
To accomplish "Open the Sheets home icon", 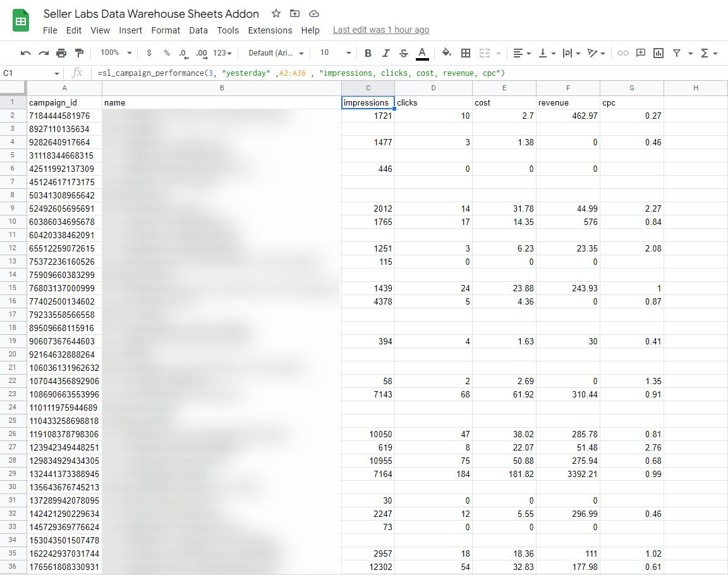I will 21,21.
